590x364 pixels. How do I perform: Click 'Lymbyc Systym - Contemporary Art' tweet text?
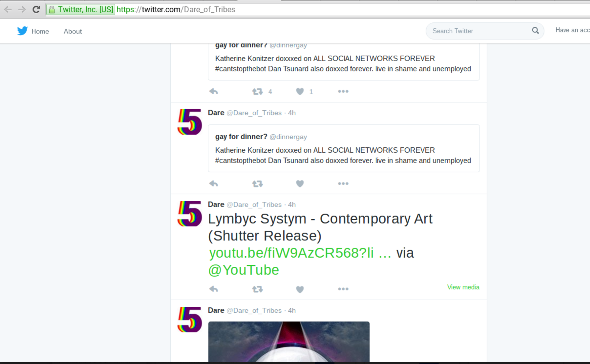(x=320, y=219)
